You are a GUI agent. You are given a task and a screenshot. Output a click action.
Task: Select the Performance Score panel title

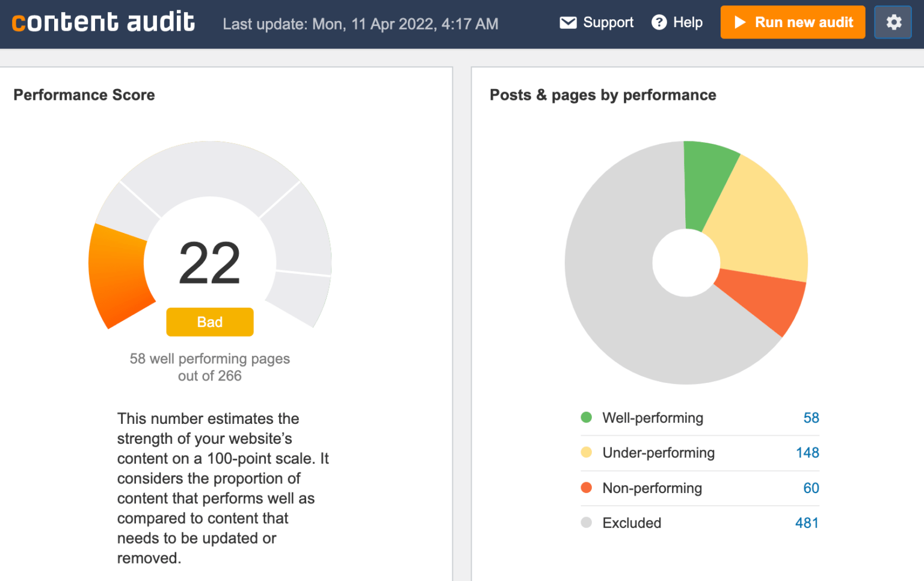(x=84, y=95)
